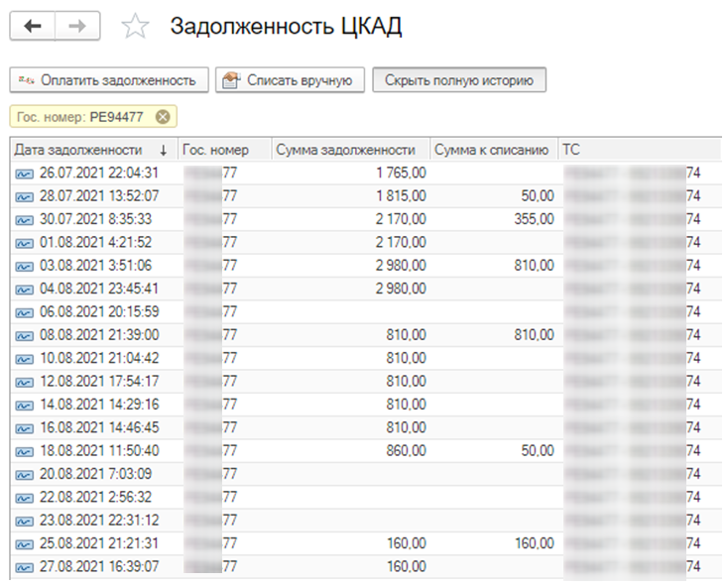Click record icon for 20.08.2021 7:03:09

pos(24,475)
